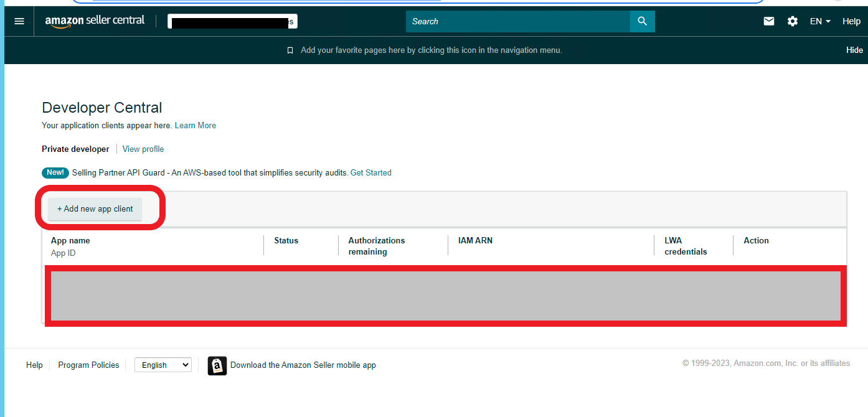The height and width of the screenshot is (417, 868).
Task: Click Get Started for API Guard
Action: click(370, 172)
